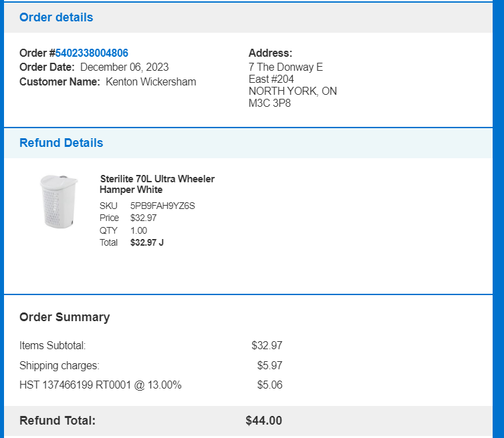Select the Sterilite 70L Ultra Wheeler Hamper title
504x438 pixels.
(157, 184)
